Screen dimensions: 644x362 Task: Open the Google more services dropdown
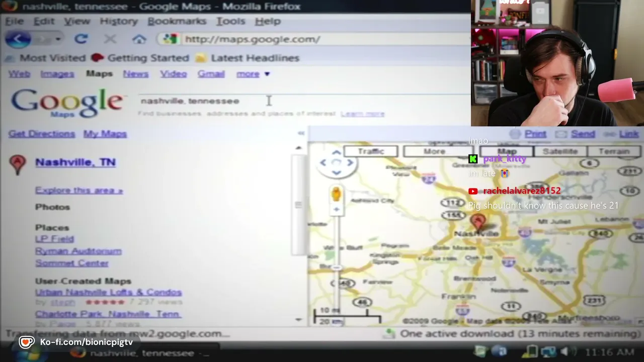pos(253,74)
